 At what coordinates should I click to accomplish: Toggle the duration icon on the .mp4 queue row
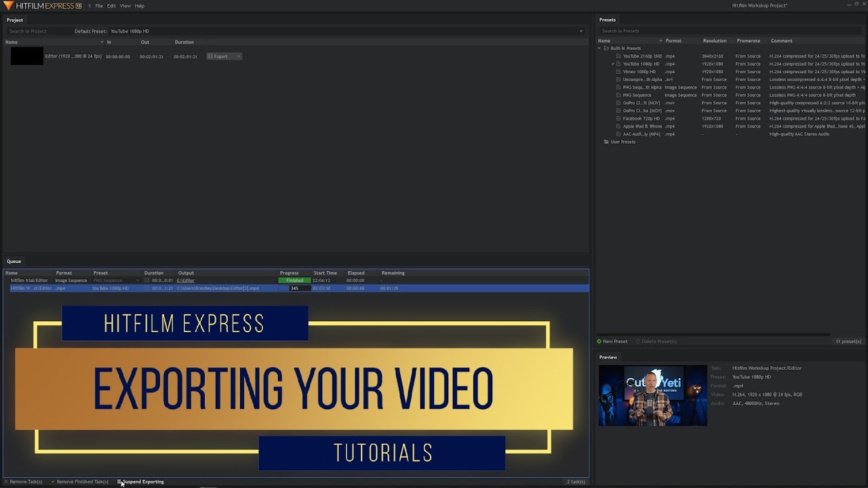click(146, 288)
